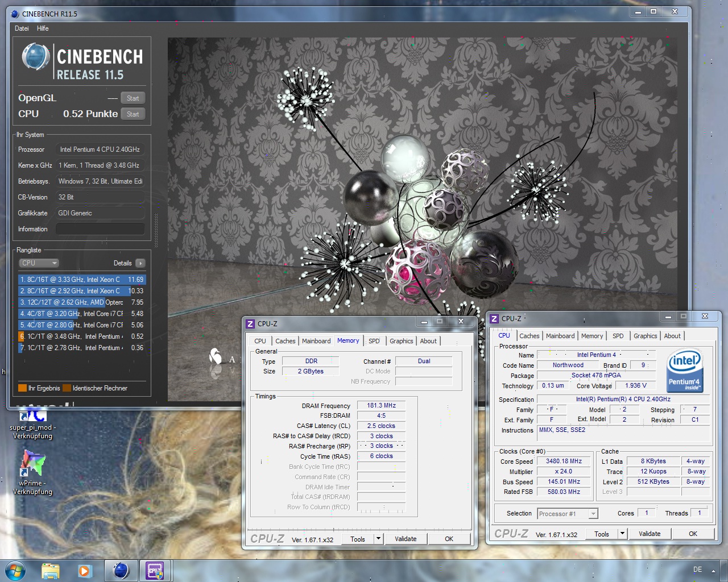Viewport: 728px width, 582px height.
Task: Switch to Mainboard tab in right CPU-Z window
Action: (560, 336)
